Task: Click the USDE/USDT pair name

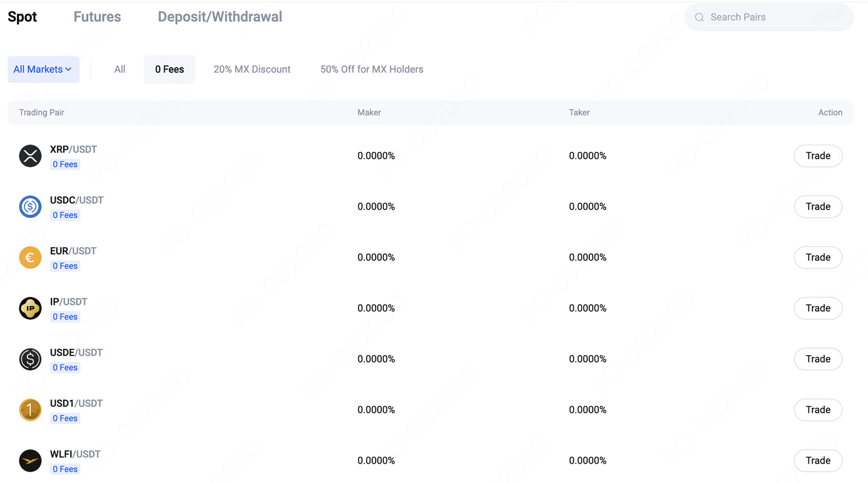Action: click(x=76, y=353)
